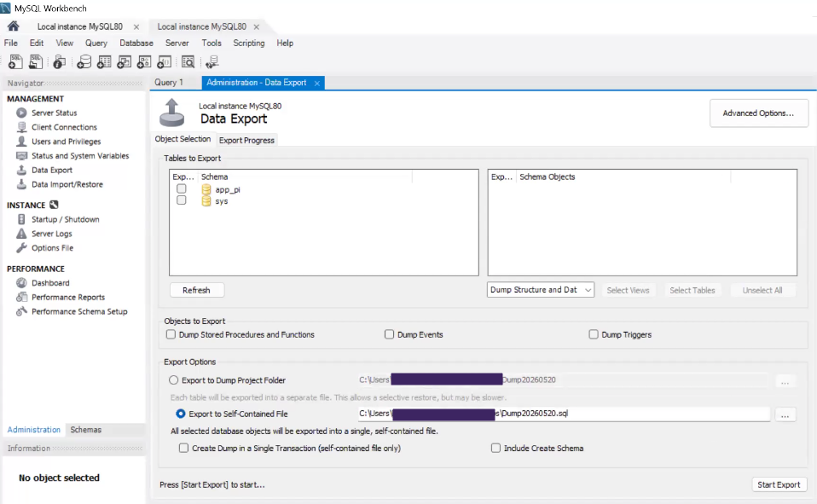Browse for self-contained file path button
This screenshot has width=817, height=504.
click(785, 414)
